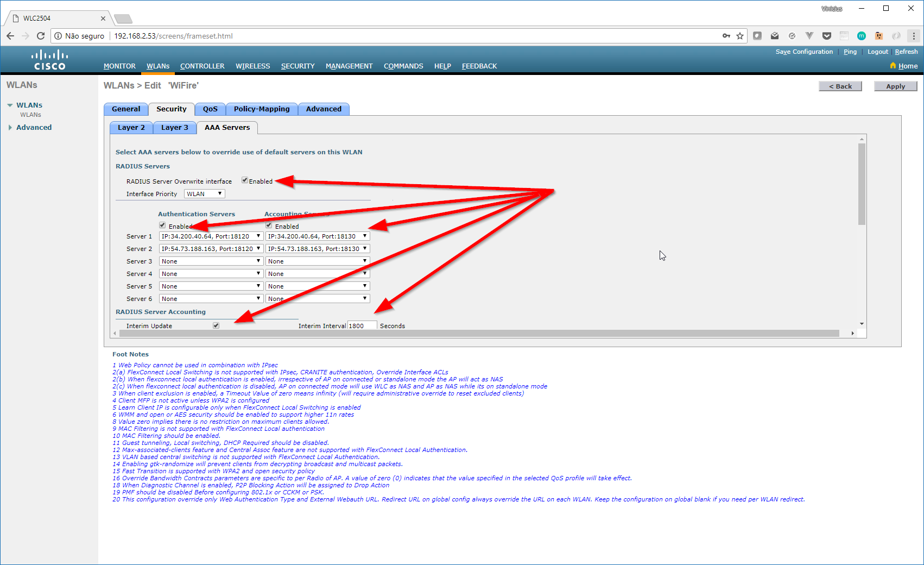924x565 pixels.
Task: Open the MONITOR menu
Action: pyautogui.click(x=119, y=66)
